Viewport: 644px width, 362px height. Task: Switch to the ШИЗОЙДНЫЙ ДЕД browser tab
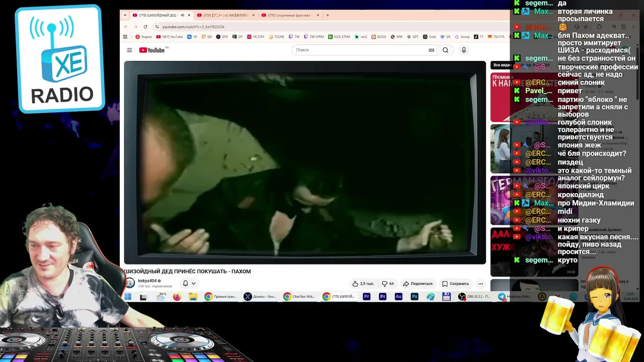pyautogui.click(x=162, y=15)
